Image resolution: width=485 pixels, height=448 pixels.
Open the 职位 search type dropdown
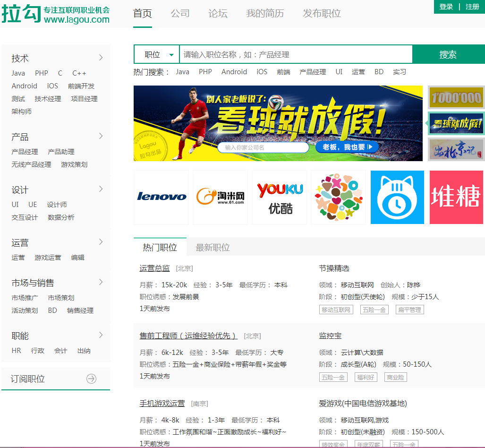pyautogui.click(x=157, y=54)
